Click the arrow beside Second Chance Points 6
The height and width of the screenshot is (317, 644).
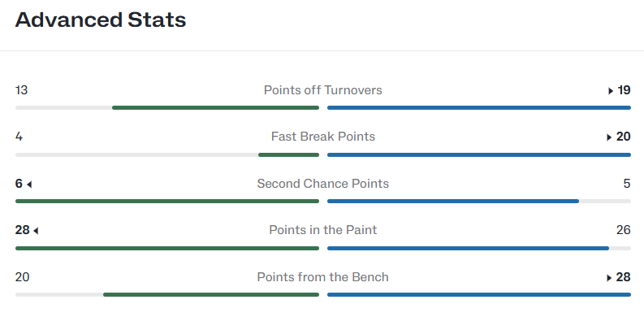tap(29, 185)
